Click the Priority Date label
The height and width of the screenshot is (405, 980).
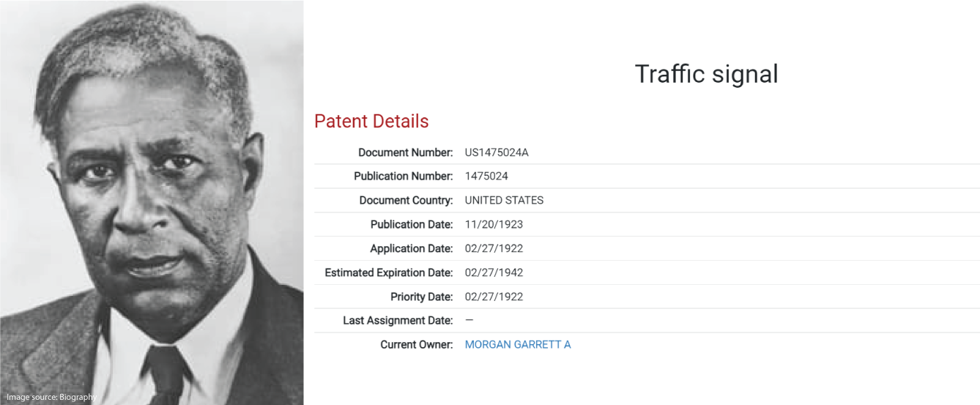click(422, 297)
